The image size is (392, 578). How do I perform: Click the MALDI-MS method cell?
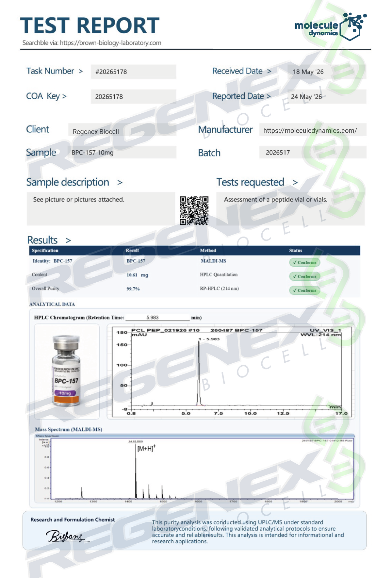click(214, 261)
